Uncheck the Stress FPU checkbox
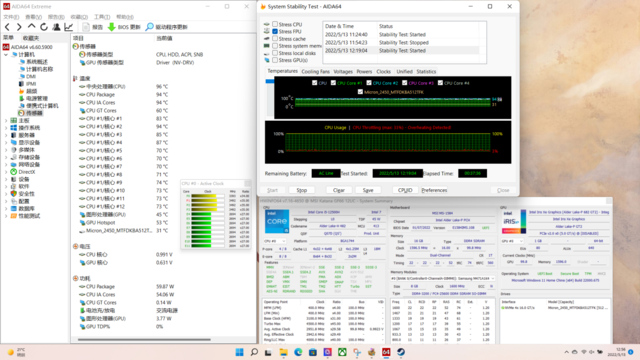 (x=275, y=31)
